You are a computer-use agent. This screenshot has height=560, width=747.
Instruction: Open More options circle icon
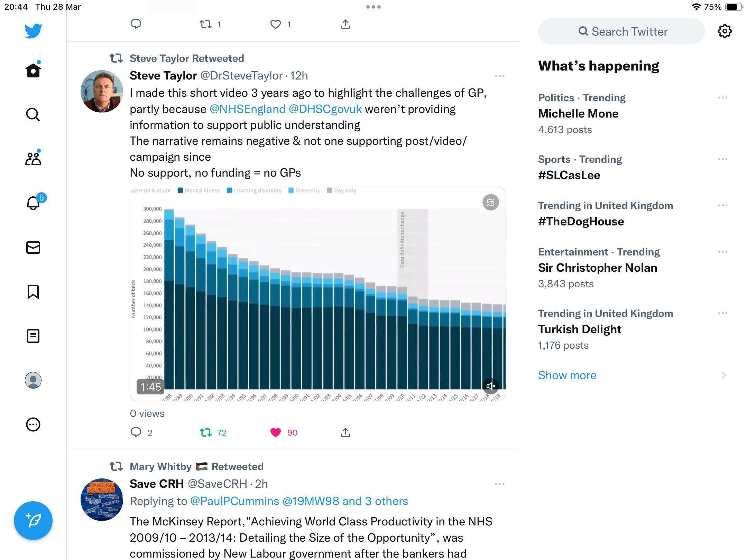point(33,424)
